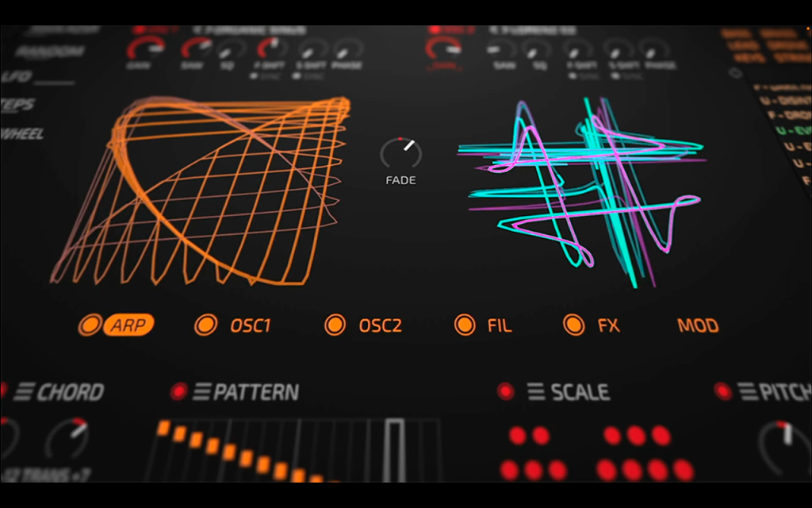Click the orange oscillator 1 waveform display

(x=201, y=190)
